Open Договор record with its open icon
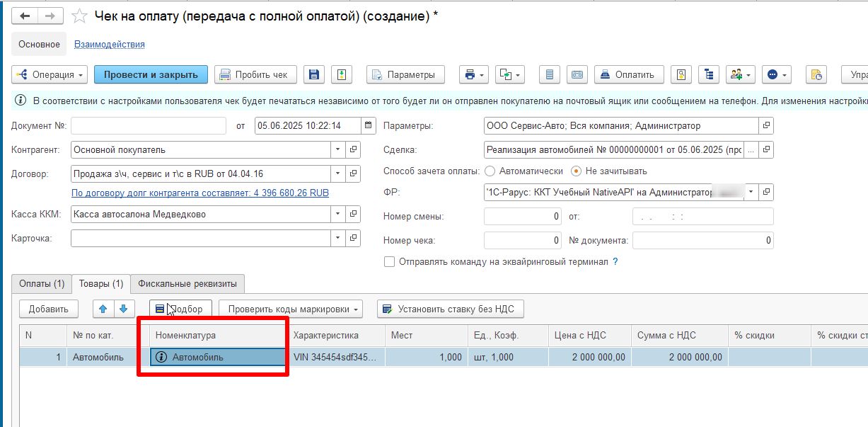868x427 pixels. coord(354,173)
